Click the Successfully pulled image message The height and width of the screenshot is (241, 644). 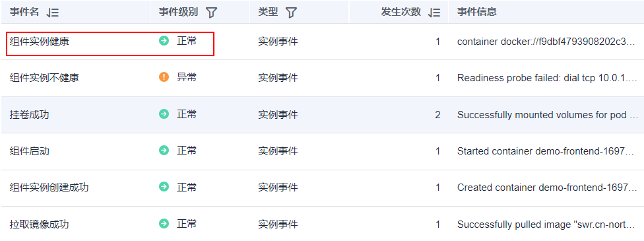click(548, 224)
